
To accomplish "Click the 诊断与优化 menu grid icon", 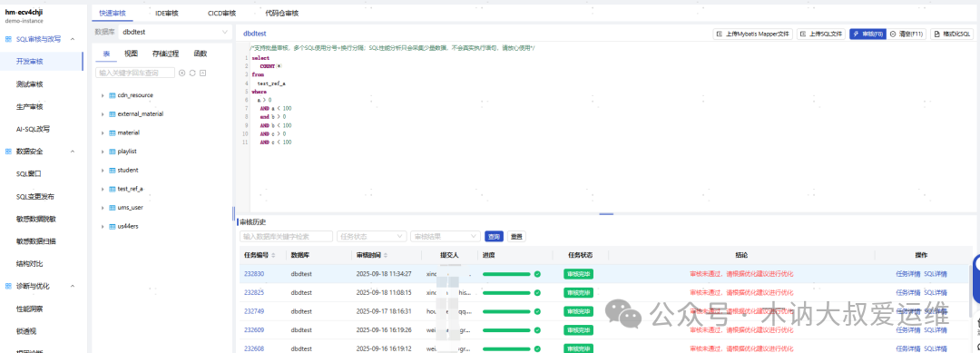I will pos(9,286).
